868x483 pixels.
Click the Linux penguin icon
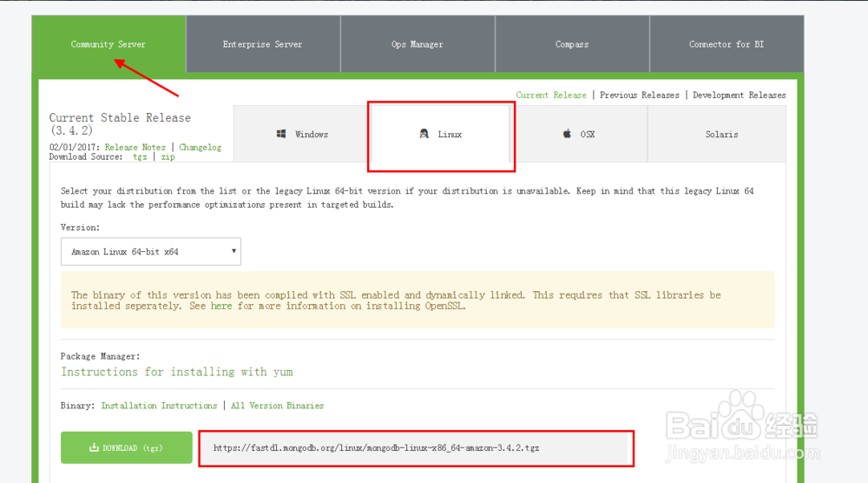click(x=424, y=134)
